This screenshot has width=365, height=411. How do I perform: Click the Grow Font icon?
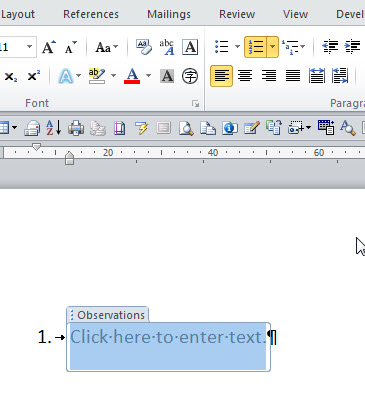point(49,47)
